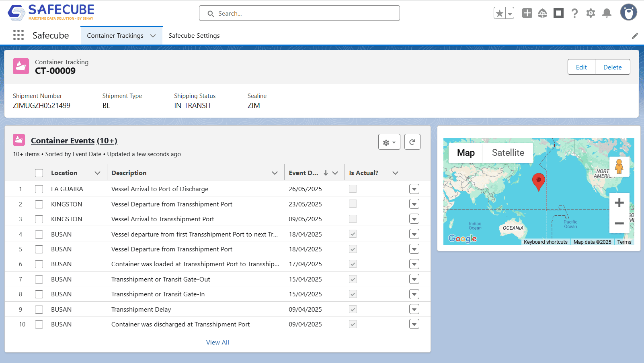Show actions for LA GUAIRA row
Screen dimensions: 644x363
point(414,189)
